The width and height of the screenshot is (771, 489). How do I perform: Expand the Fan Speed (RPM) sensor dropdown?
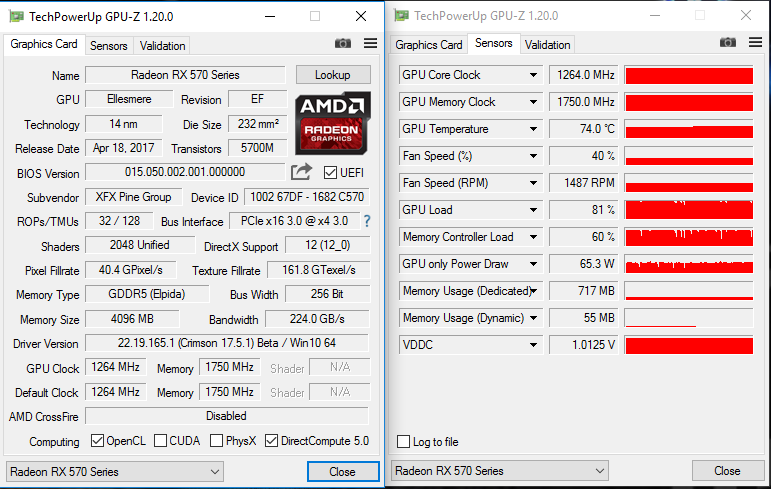point(533,183)
